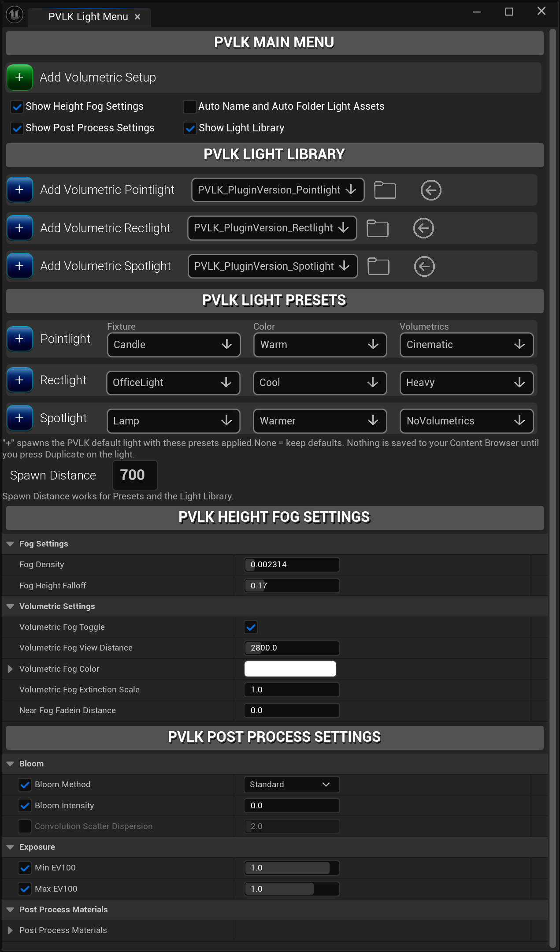
Task: Open PVLK_PluginVersion_Spotlight dropdown
Action: [x=273, y=266]
